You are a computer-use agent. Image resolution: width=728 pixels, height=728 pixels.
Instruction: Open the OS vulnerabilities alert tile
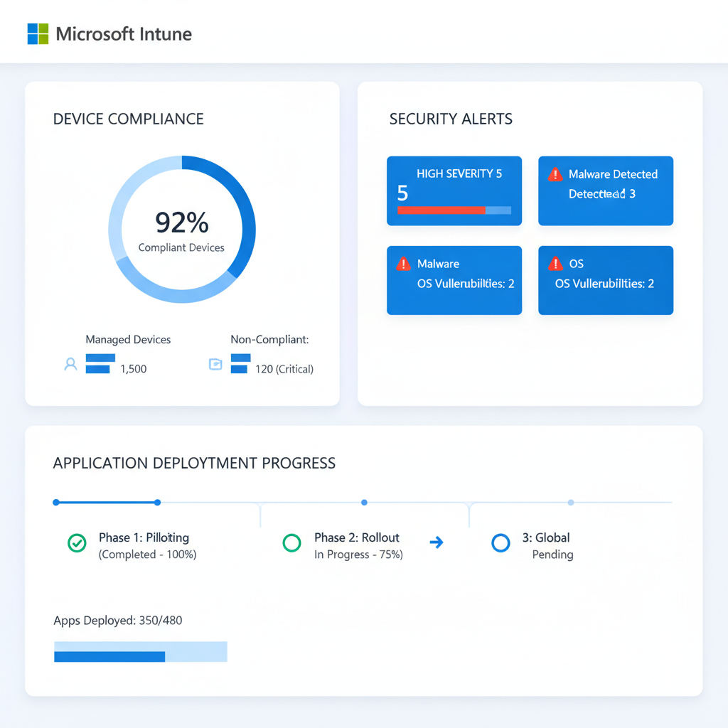[x=606, y=280]
